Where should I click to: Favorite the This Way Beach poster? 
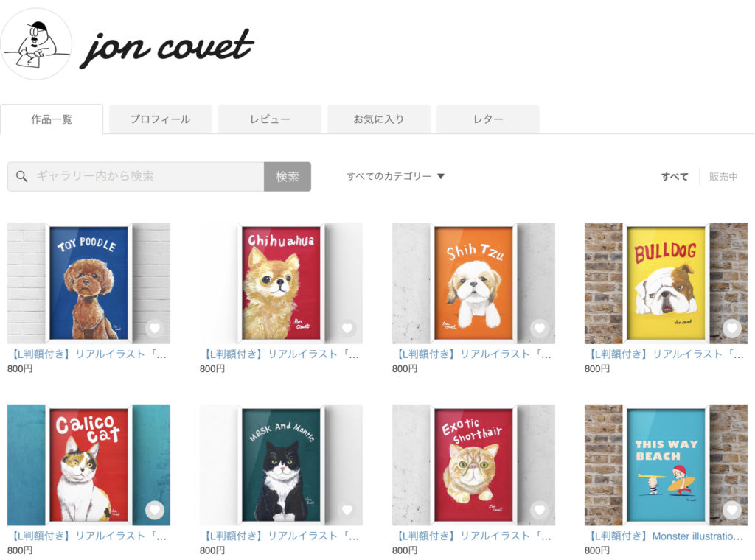coord(732,510)
